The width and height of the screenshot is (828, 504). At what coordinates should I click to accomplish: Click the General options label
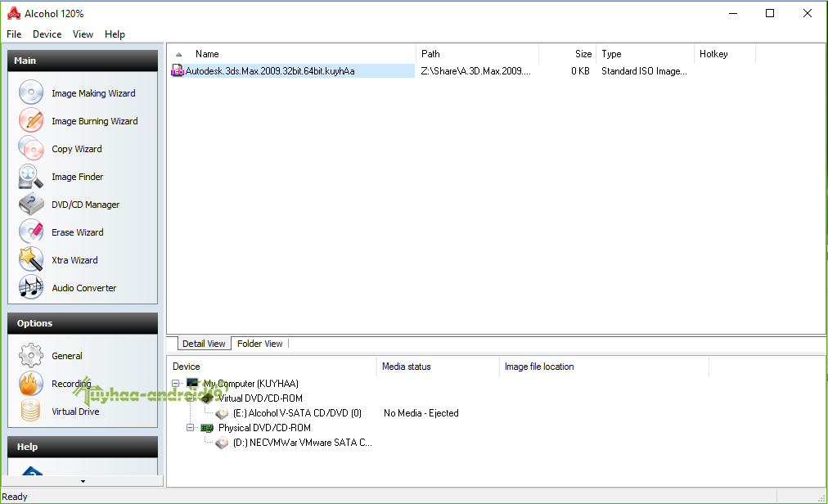pos(67,356)
